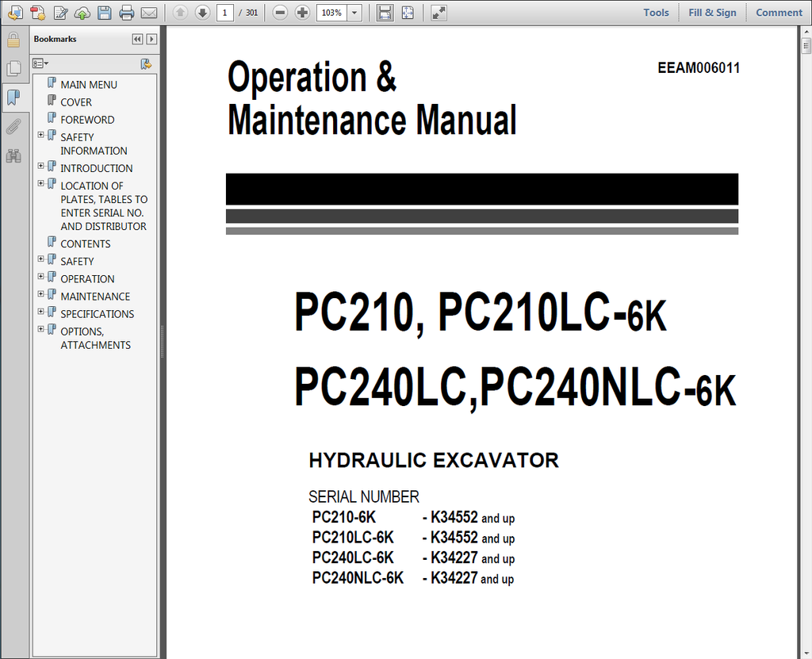This screenshot has width=812, height=659.
Task: Click the zoom out minus button
Action: [280, 13]
